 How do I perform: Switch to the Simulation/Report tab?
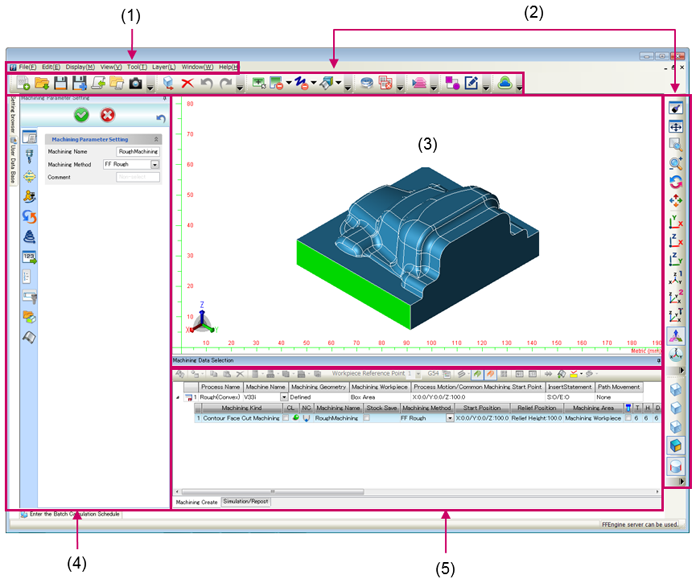pos(246,502)
